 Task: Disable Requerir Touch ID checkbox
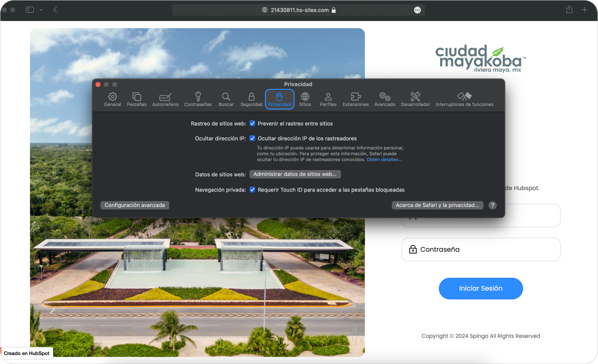pyautogui.click(x=252, y=190)
